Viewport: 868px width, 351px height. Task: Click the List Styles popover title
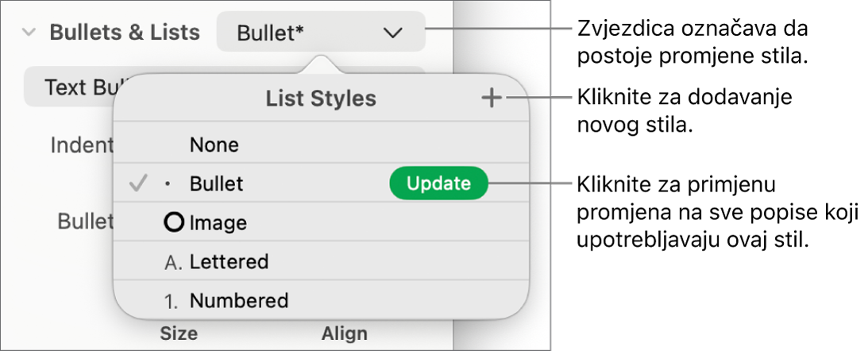(321, 98)
